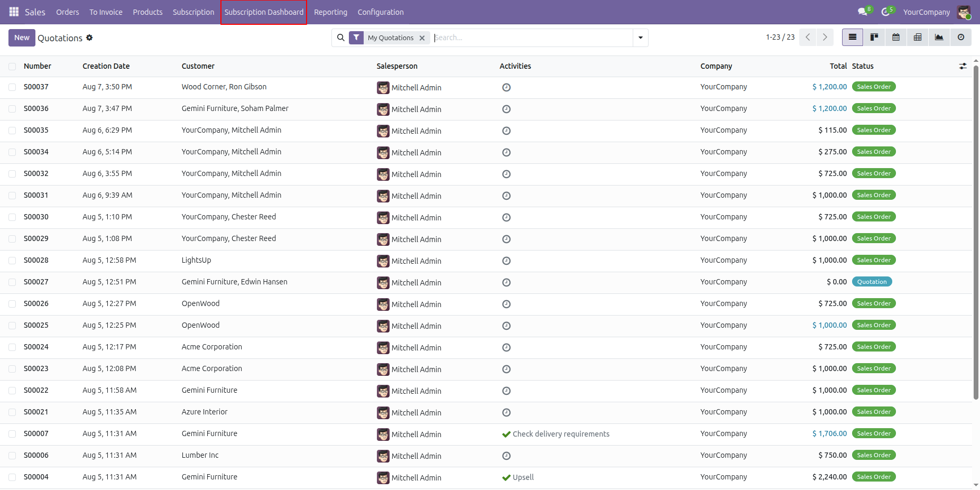Click the New quotation button
980x490 pixels.
click(x=22, y=38)
